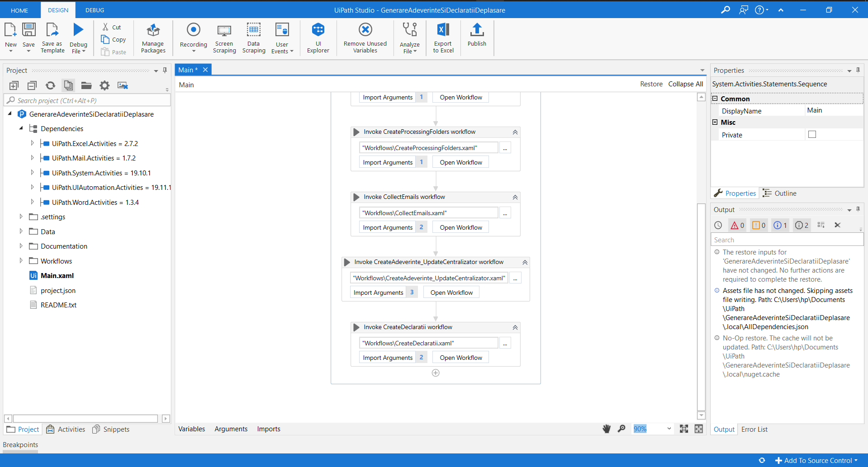Switch to the DEBUG ribbon tab

[95, 10]
